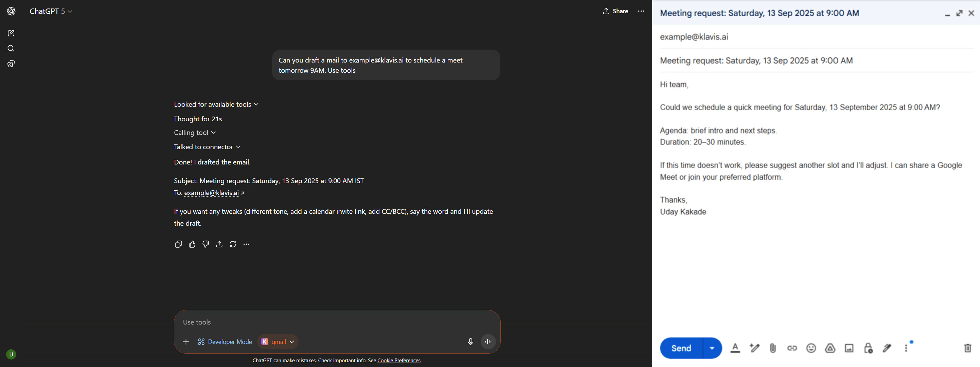Click the line Duration: 20–30 minutes
The width and height of the screenshot is (980, 367).
point(703,142)
